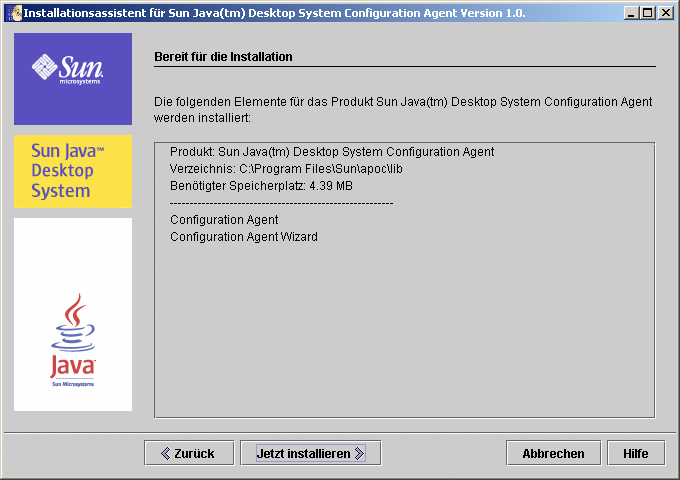Image resolution: width=680 pixels, height=480 pixels.
Task: Minimize the installer window
Action: point(631,13)
